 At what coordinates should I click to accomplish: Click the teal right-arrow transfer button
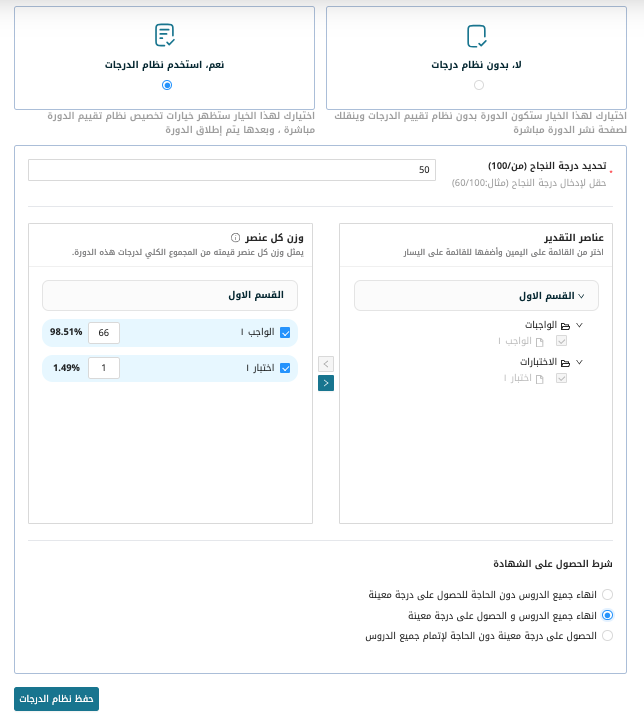(x=326, y=383)
